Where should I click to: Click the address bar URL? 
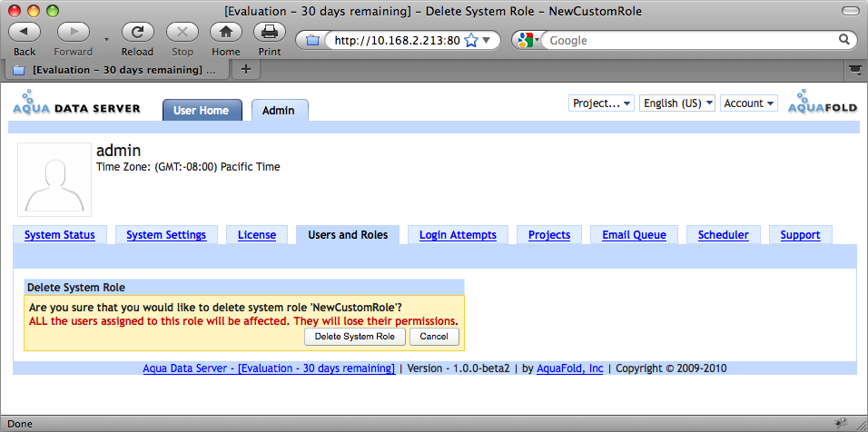pos(397,40)
